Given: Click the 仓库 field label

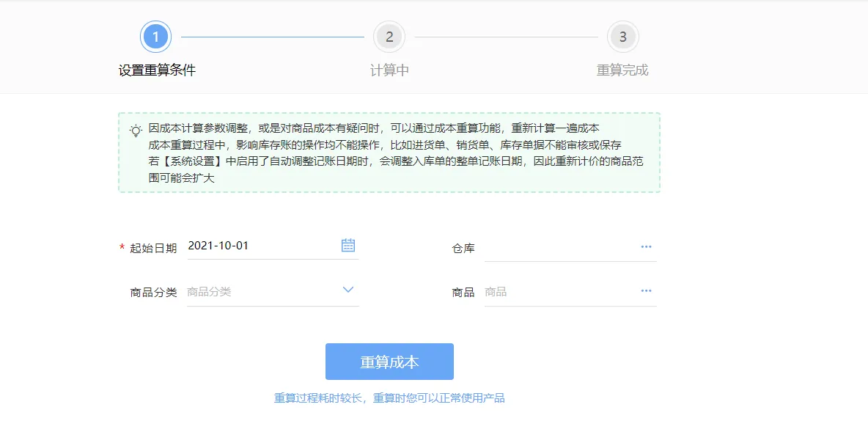Looking at the screenshot, I should tap(463, 248).
